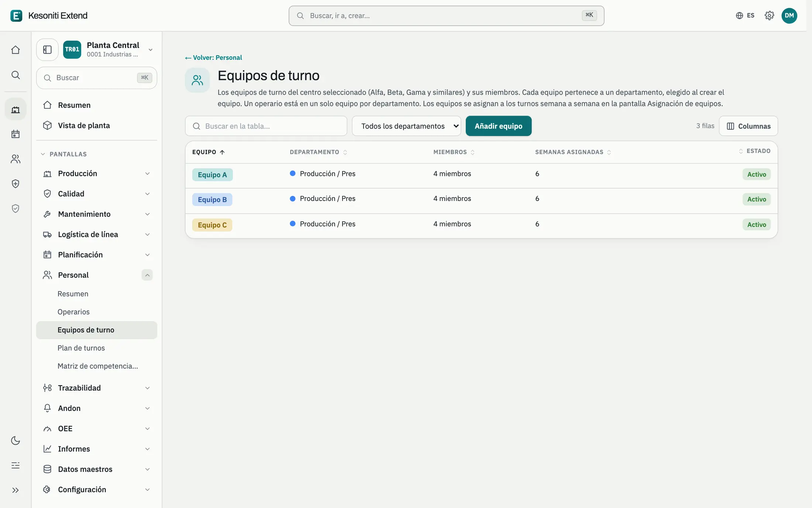Select the factory icon in left rail

pos(16,109)
